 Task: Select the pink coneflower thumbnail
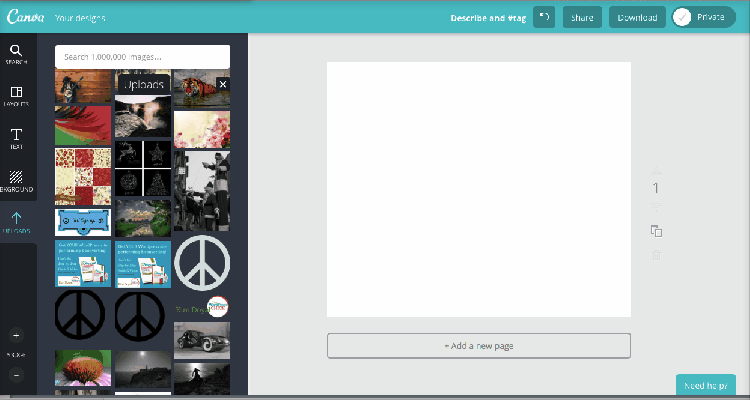pyautogui.click(x=83, y=368)
